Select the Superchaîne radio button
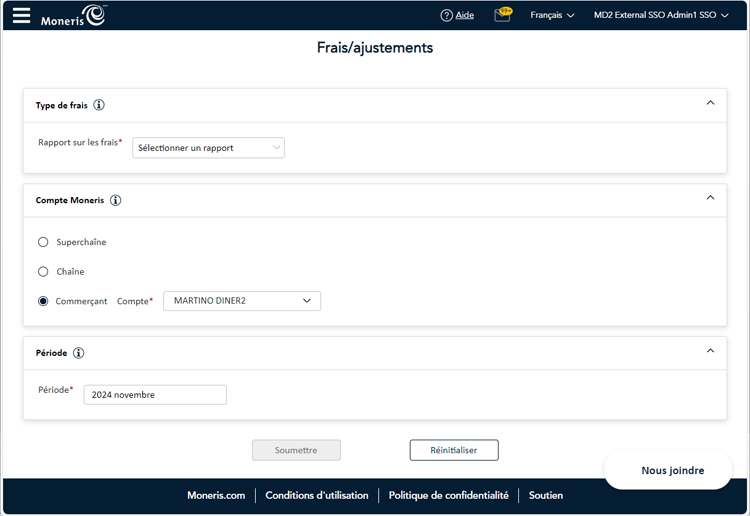This screenshot has width=750, height=516. 43,242
